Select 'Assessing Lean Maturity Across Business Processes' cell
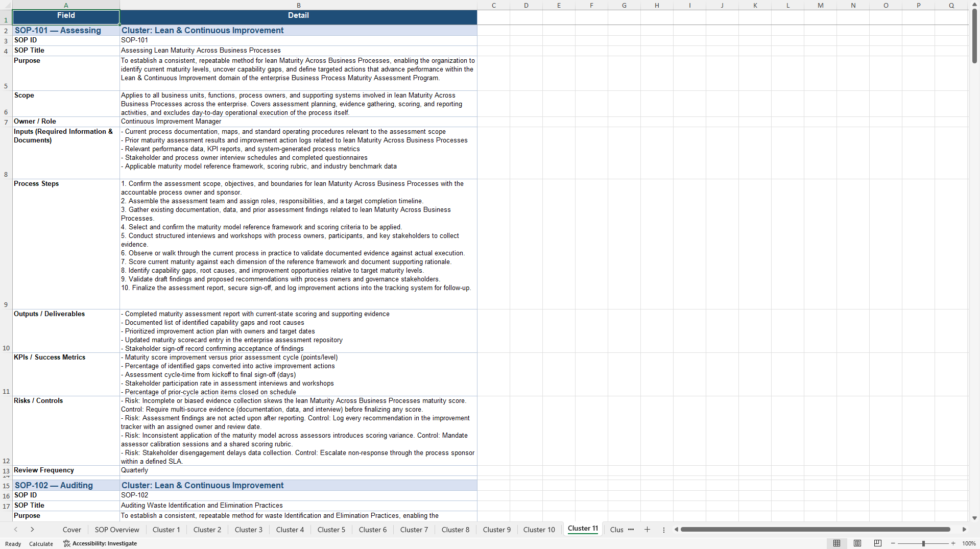This screenshot has height=549, width=980. 299,51
